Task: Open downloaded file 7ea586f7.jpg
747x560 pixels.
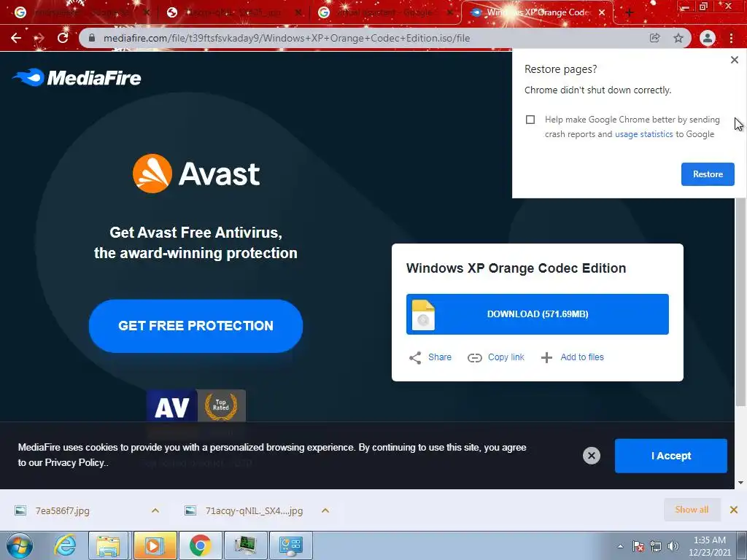Action: 63,510
